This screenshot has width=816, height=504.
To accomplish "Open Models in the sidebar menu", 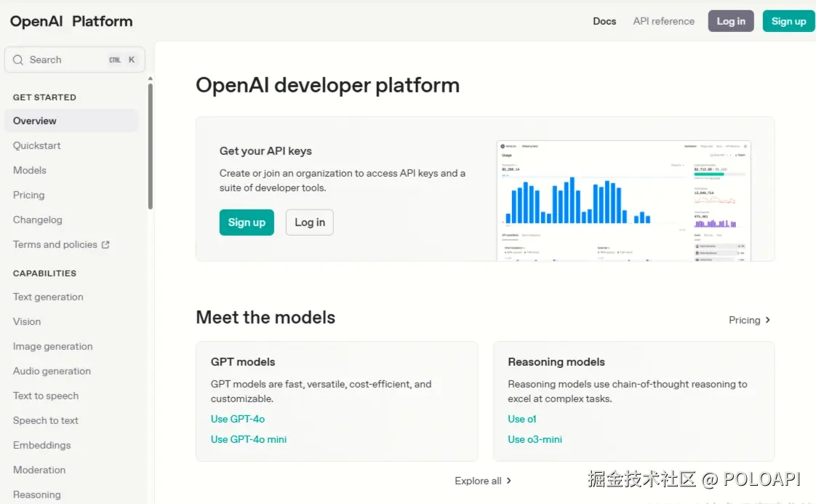I will point(30,170).
